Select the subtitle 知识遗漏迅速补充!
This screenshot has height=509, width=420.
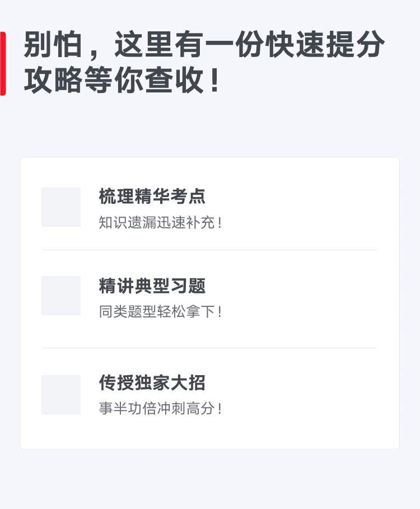(161, 223)
